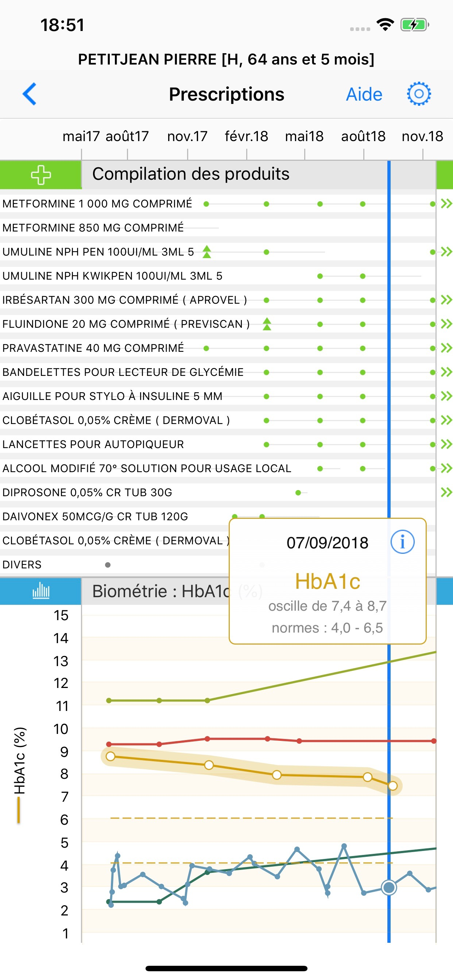This screenshot has width=453, height=980.
Task: Go back using the blue chevron
Action: click(29, 94)
